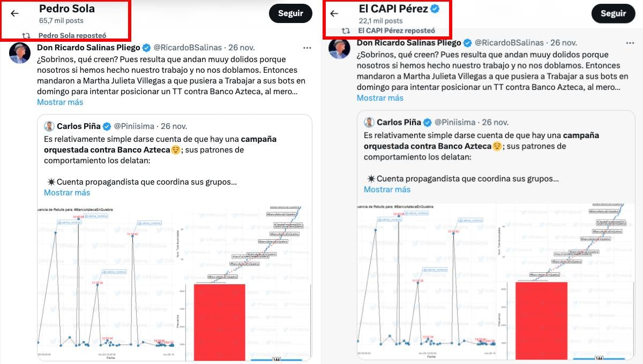Viewport: 643px width, 364px height.
Task: Open the more options menu on the left post
Action: pos(307,47)
